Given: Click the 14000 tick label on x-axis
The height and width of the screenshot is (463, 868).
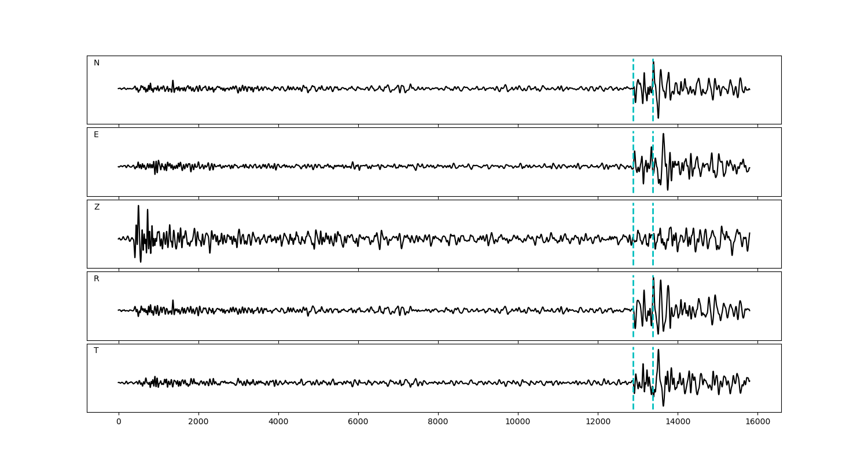Looking at the screenshot, I should [x=678, y=422].
